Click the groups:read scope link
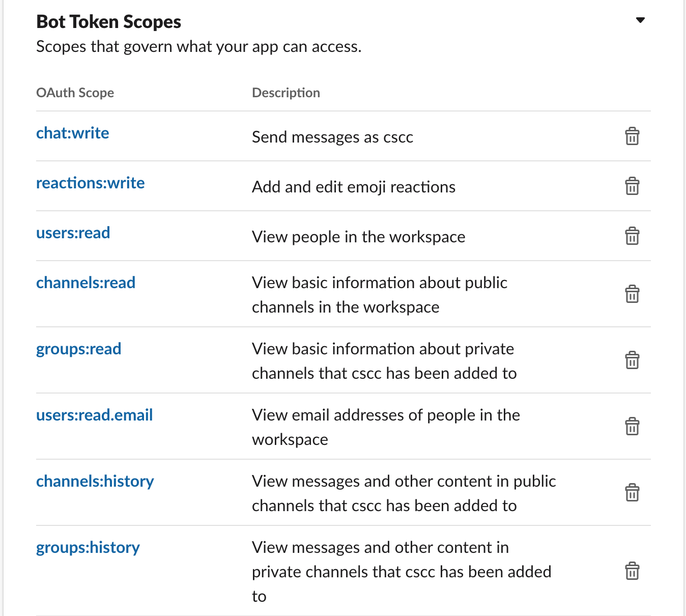This screenshot has width=686, height=616. [78, 349]
